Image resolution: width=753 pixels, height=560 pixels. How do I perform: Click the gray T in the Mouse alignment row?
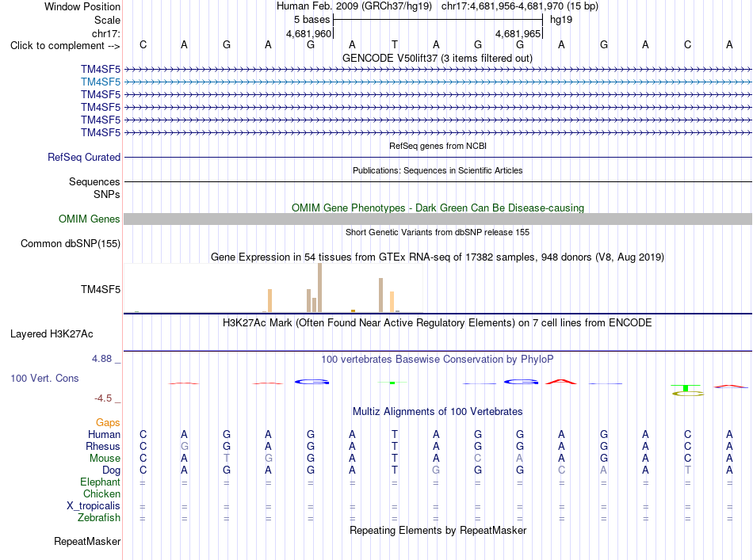[x=226, y=459]
